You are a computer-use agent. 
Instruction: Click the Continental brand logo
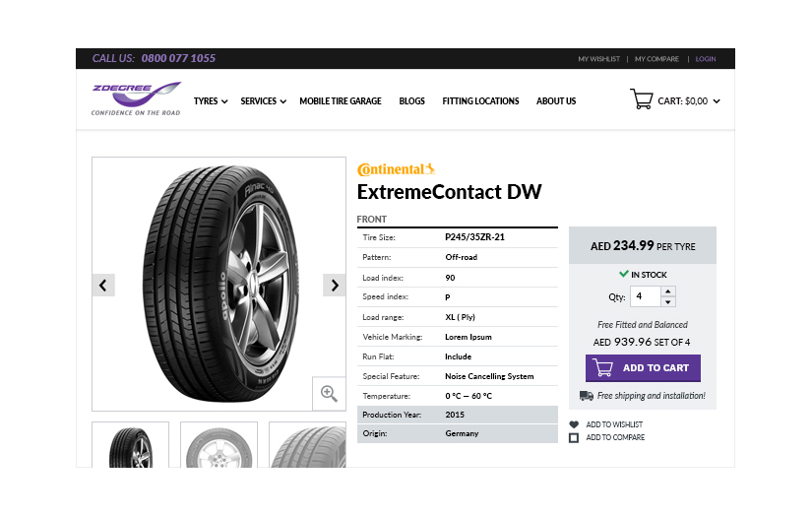(397, 169)
